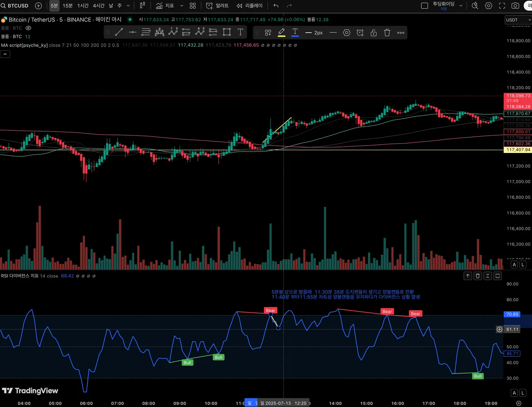Select the trend line drawing tool
Viewport: 532px width, 407px height.
(x=119, y=32)
